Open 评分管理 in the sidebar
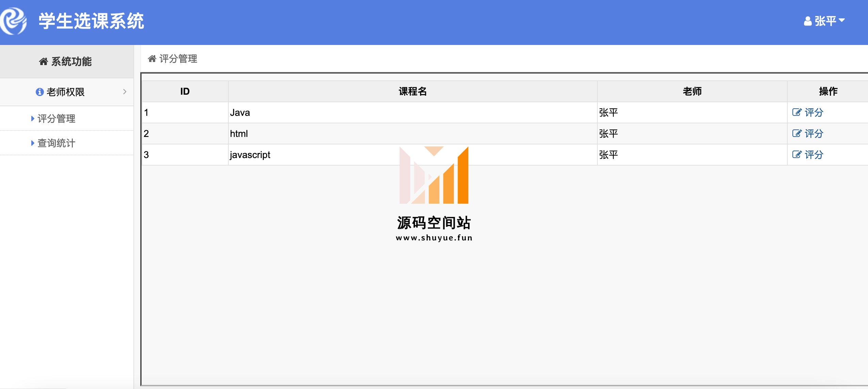The width and height of the screenshot is (868, 389). point(57,119)
